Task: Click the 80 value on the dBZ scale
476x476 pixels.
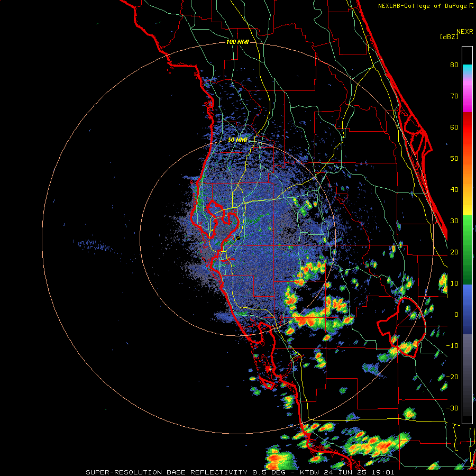Action: pyautogui.click(x=454, y=65)
